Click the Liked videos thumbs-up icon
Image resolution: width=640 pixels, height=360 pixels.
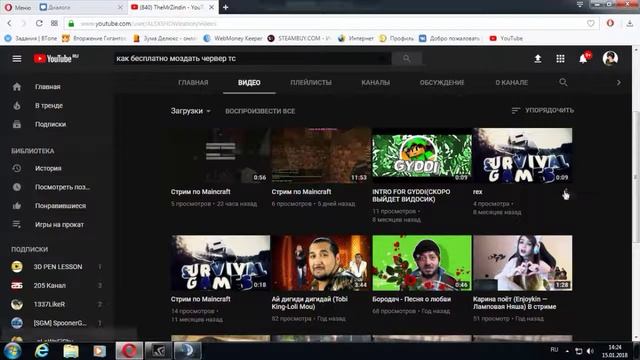(x=17, y=206)
